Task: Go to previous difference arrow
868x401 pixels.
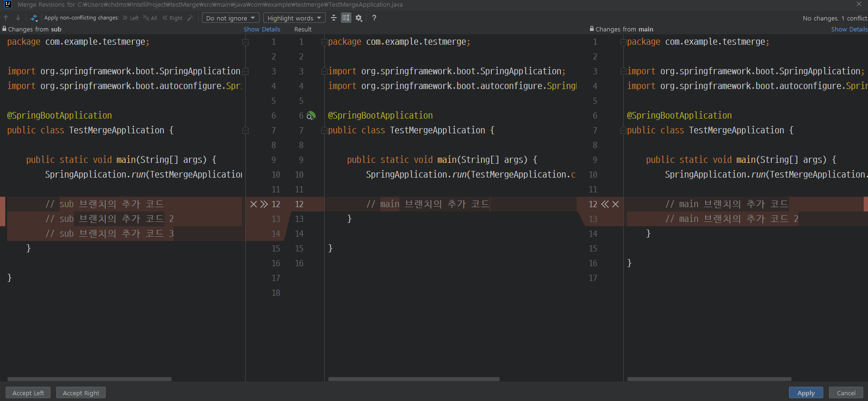Action: 6,18
